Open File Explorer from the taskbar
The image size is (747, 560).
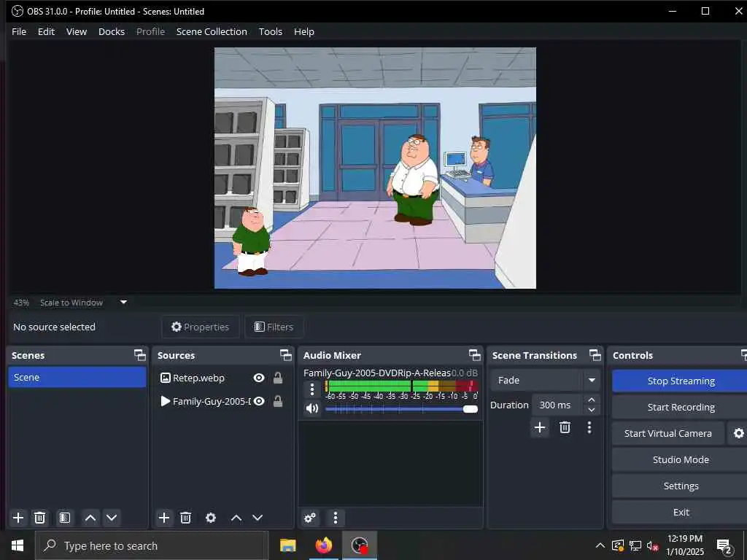287,545
